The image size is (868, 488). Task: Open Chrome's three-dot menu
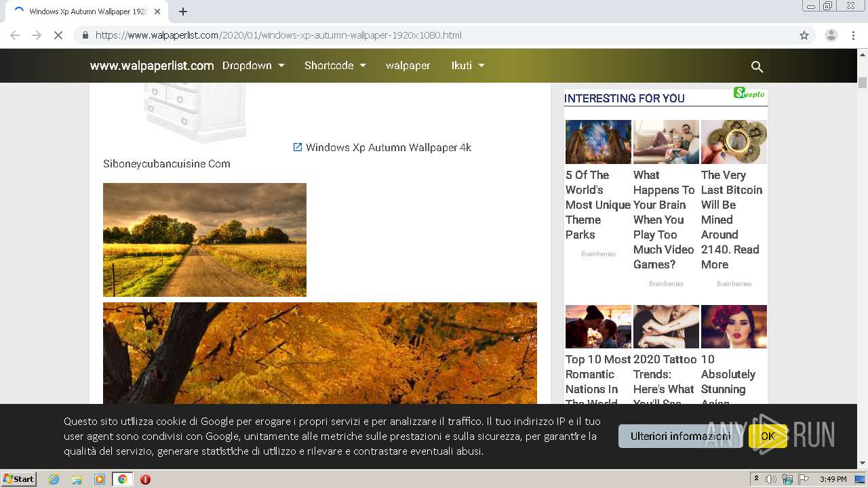853,35
